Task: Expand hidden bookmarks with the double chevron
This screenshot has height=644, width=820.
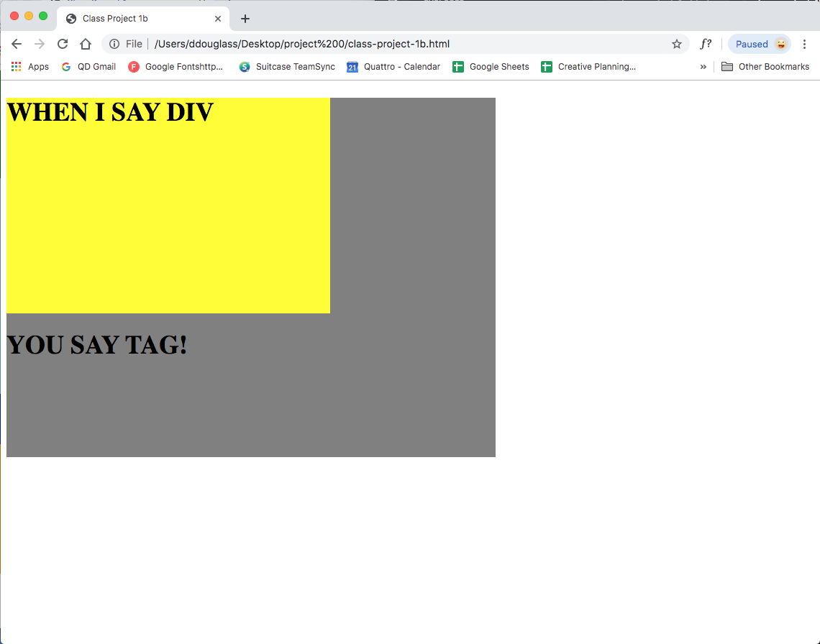Action: (x=703, y=66)
